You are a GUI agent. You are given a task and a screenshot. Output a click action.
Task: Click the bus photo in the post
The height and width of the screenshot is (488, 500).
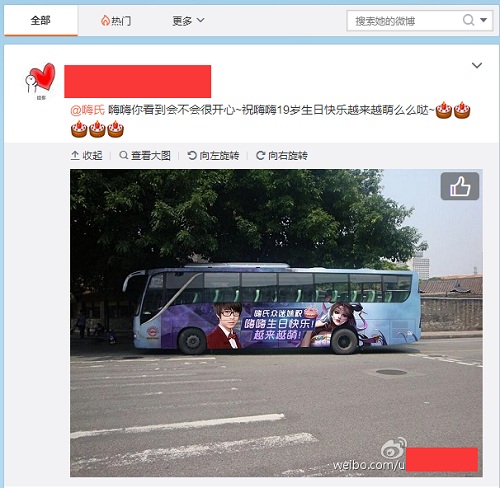276,323
